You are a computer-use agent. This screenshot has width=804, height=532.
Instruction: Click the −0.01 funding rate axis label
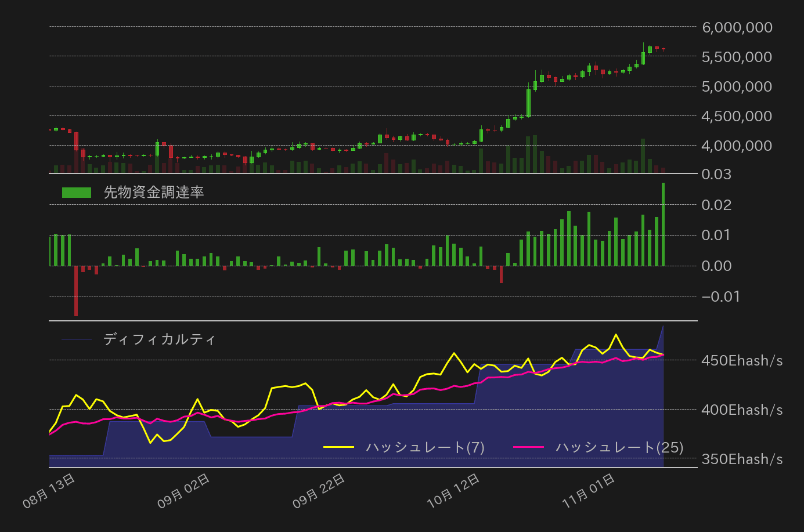tap(720, 297)
